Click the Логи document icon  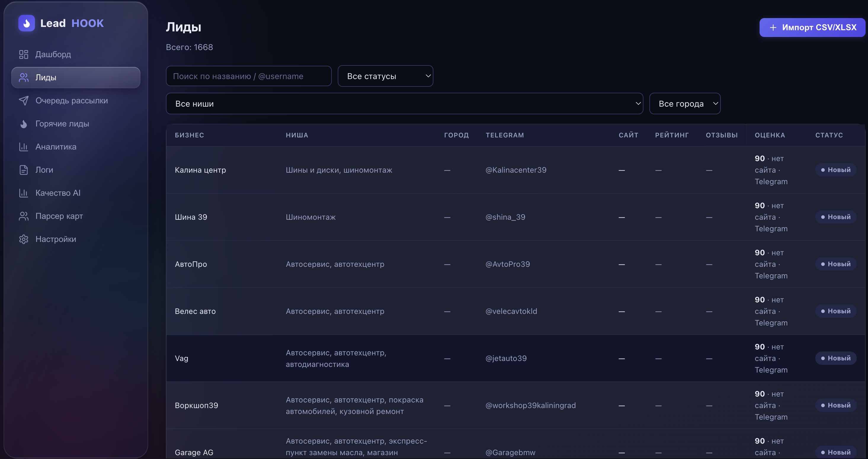(24, 170)
